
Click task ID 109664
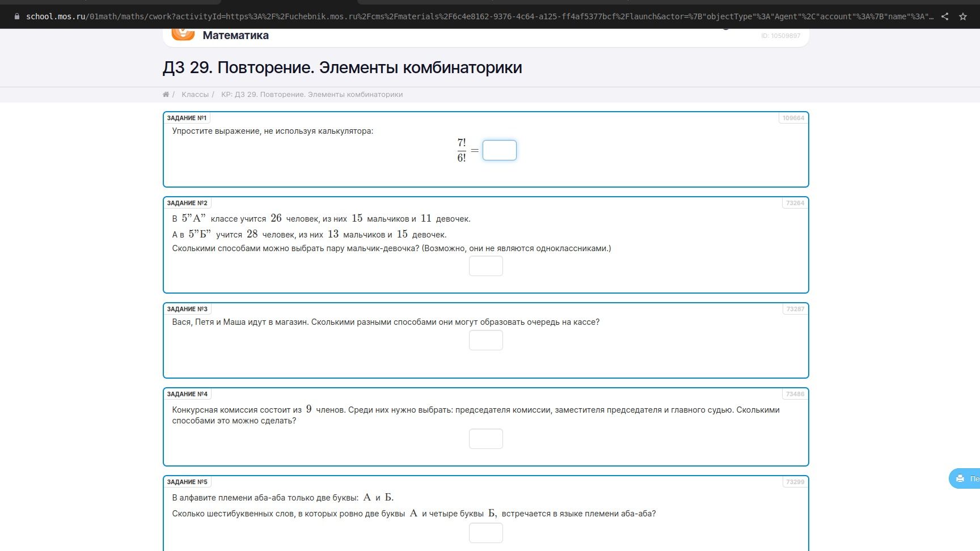coord(793,118)
